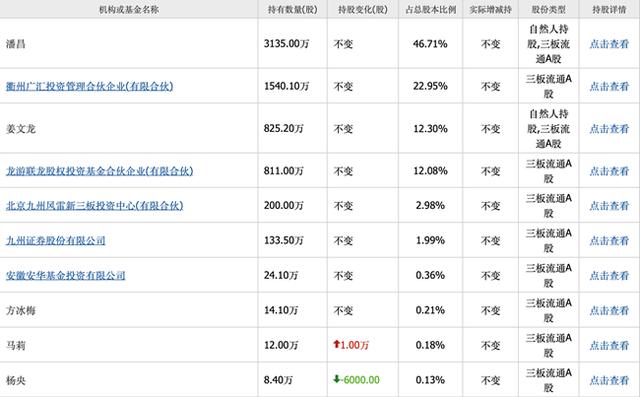This screenshot has height=397, width=640.
Task: Click 点击查看 for 九州证券 row
Action: pyautogui.click(x=609, y=240)
